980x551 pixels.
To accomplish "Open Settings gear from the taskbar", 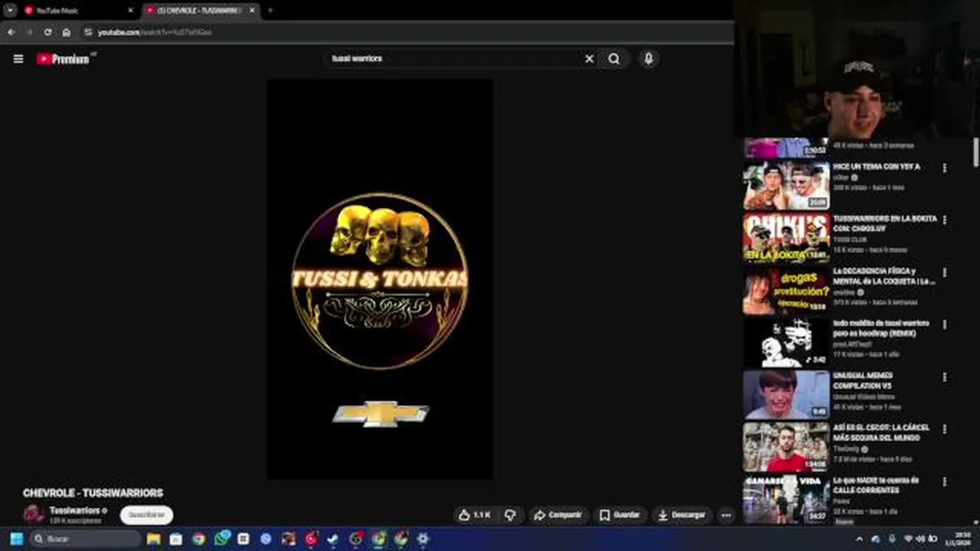I will 423,539.
